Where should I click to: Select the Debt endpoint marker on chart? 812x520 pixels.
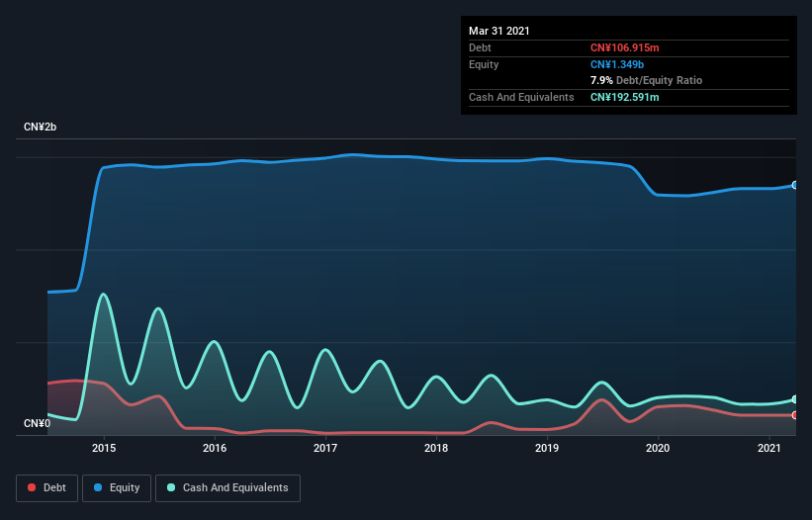[795, 415]
